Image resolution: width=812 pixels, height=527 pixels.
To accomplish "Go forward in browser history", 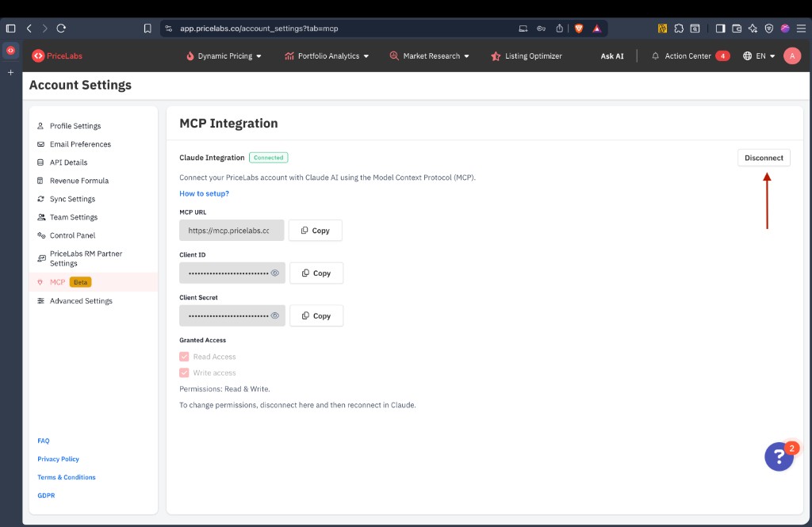I will pyautogui.click(x=45, y=29).
